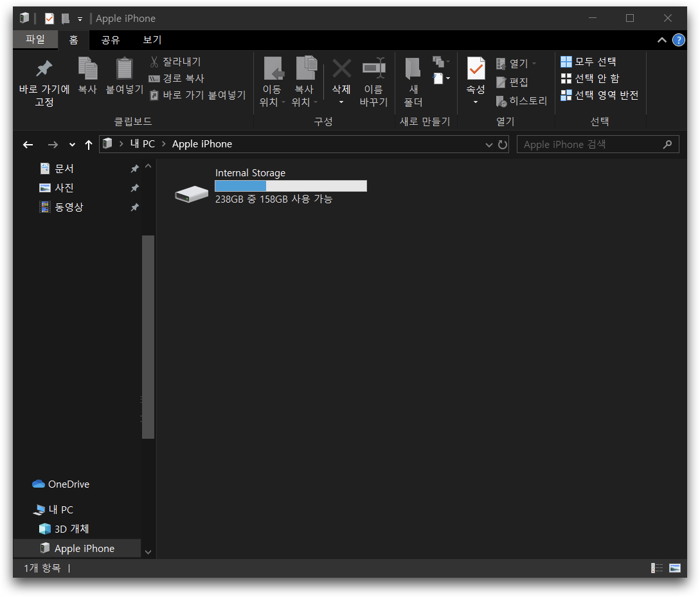
Task: Open the quick access toolbar customize dropdown
Action: pos(80,19)
